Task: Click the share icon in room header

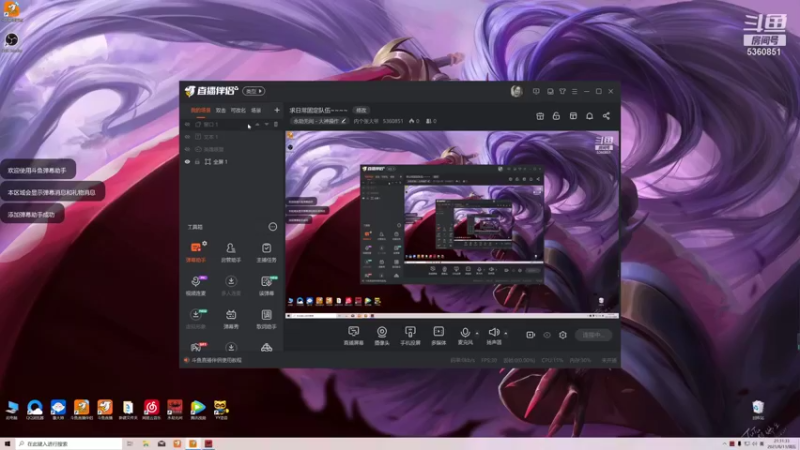Action: coord(606,116)
